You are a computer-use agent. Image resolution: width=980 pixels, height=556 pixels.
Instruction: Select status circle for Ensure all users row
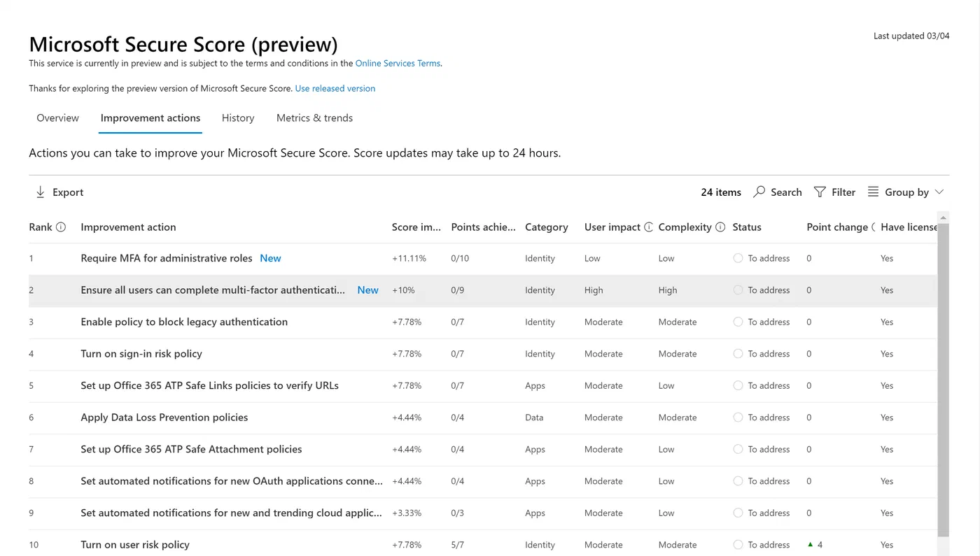[x=738, y=290]
